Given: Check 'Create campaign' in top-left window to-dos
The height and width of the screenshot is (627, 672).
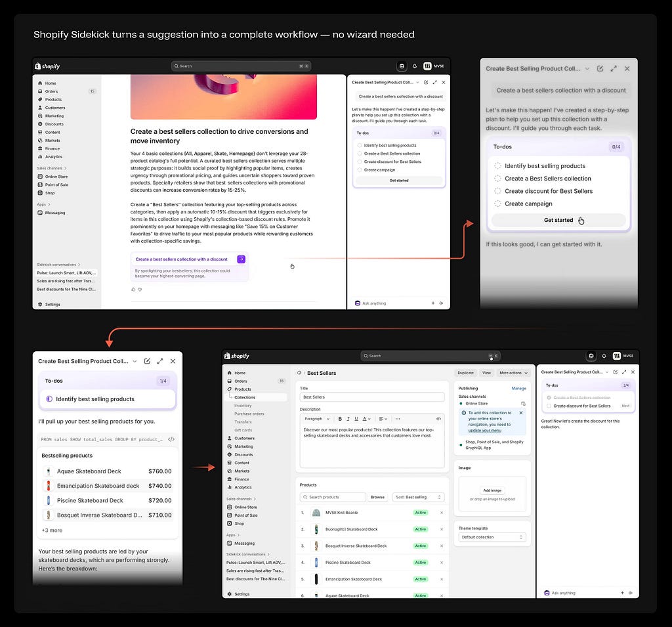Looking at the screenshot, I should pyautogui.click(x=359, y=170).
